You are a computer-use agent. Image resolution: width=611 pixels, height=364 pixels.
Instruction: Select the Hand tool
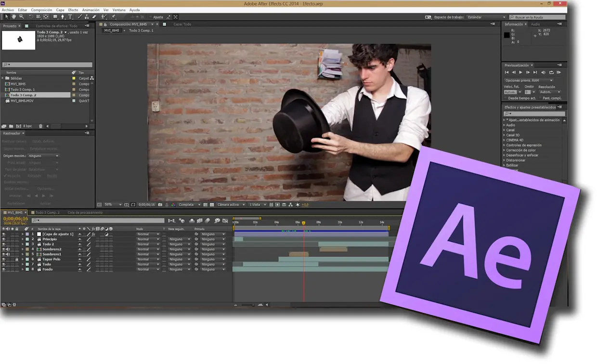tap(13, 17)
